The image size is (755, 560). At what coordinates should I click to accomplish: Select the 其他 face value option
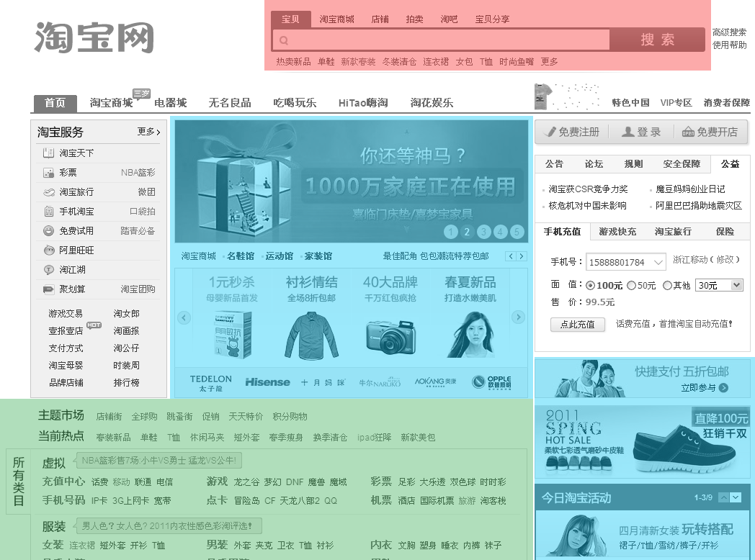[667, 286]
